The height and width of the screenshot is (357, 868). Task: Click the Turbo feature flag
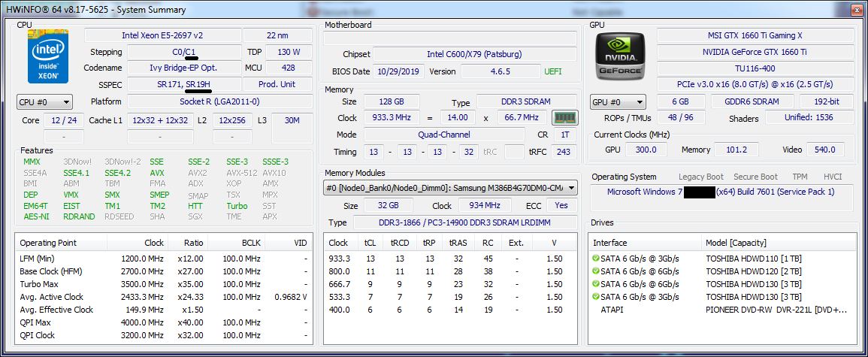click(237, 205)
